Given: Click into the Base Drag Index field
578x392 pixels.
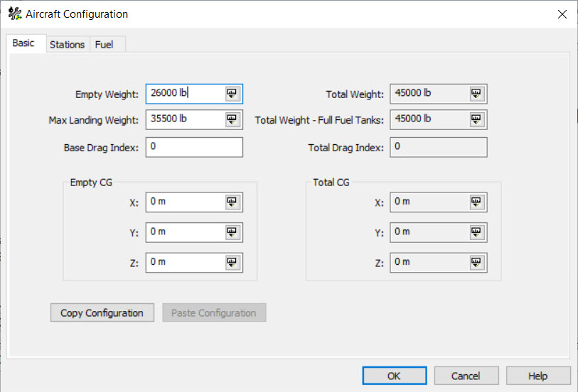Looking at the screenshot, I should [x=193, y=147].
